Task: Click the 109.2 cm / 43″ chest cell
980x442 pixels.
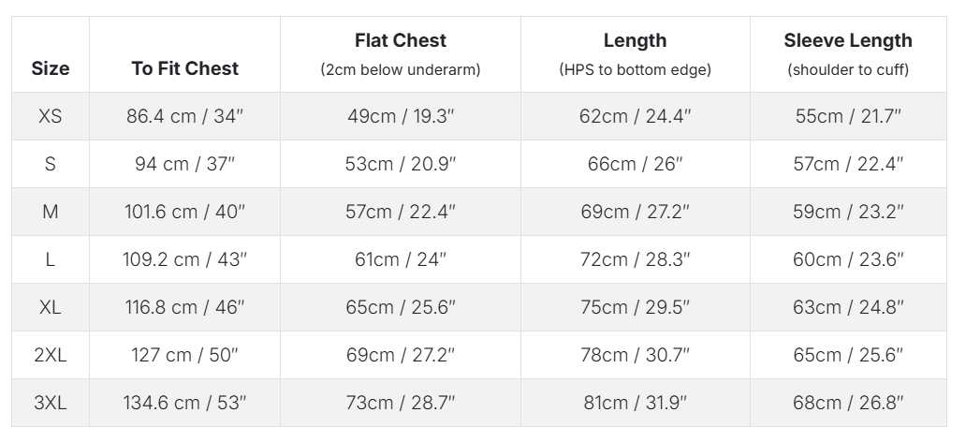Action: (x=185, y=259)
